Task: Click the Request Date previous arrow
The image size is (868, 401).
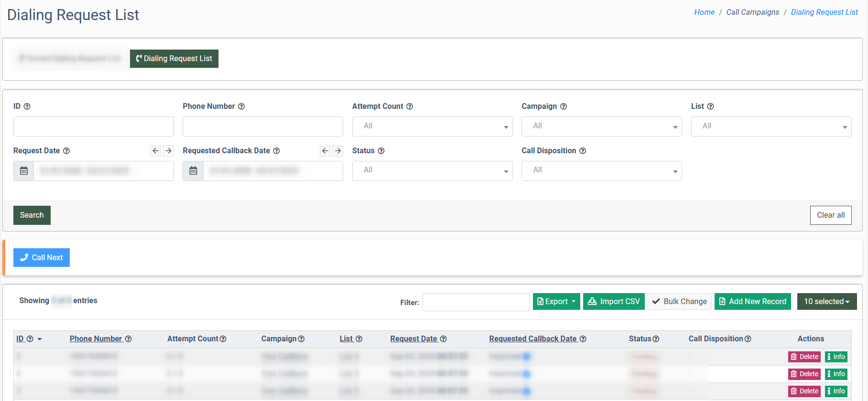Action: pos(155,151)
